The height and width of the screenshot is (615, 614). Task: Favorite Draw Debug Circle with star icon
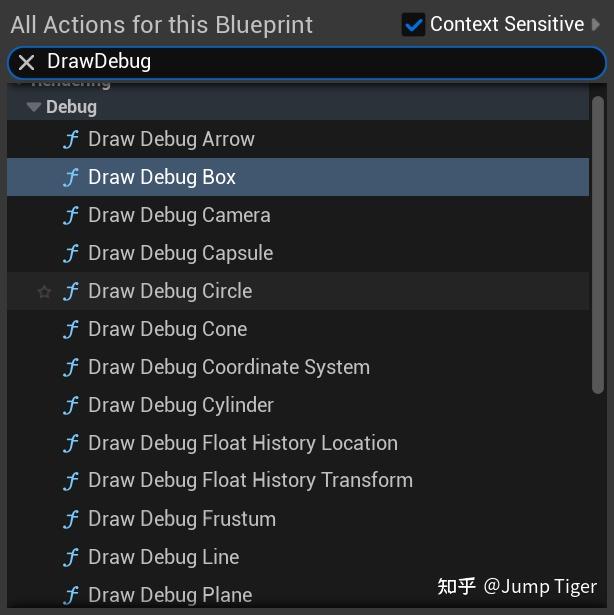point(44,292)
